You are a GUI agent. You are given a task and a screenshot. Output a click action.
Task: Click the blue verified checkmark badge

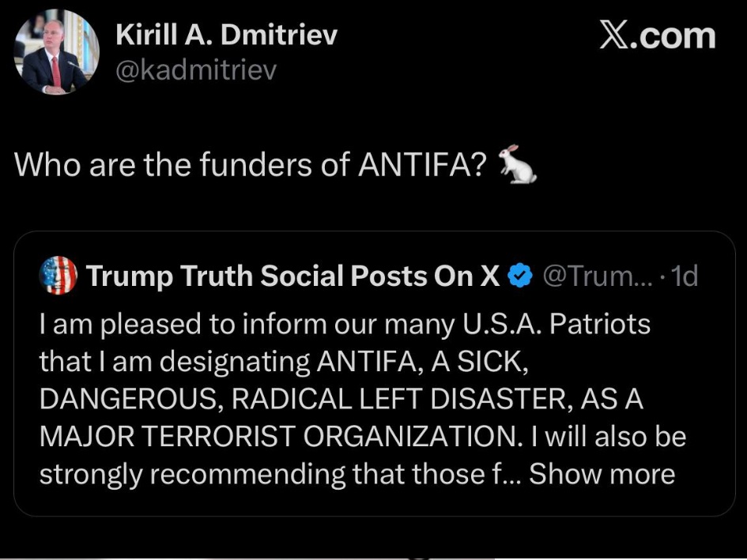tap(519, 276)
